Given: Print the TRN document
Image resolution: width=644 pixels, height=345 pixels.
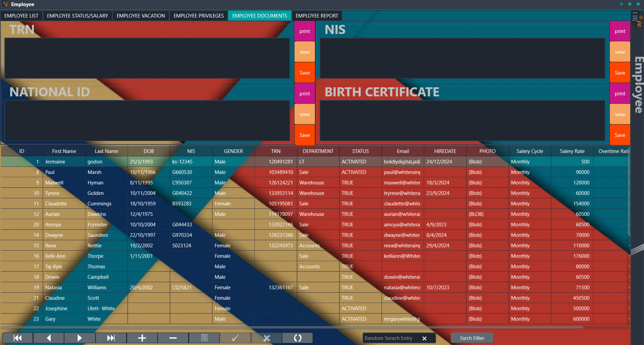Looking at the screenshot, I should (305, 31).
